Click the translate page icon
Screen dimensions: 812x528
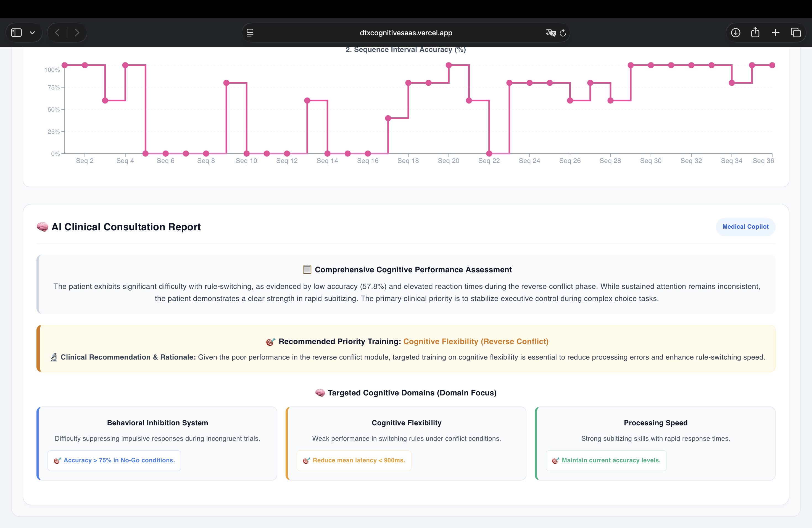[x=550, y=33]
